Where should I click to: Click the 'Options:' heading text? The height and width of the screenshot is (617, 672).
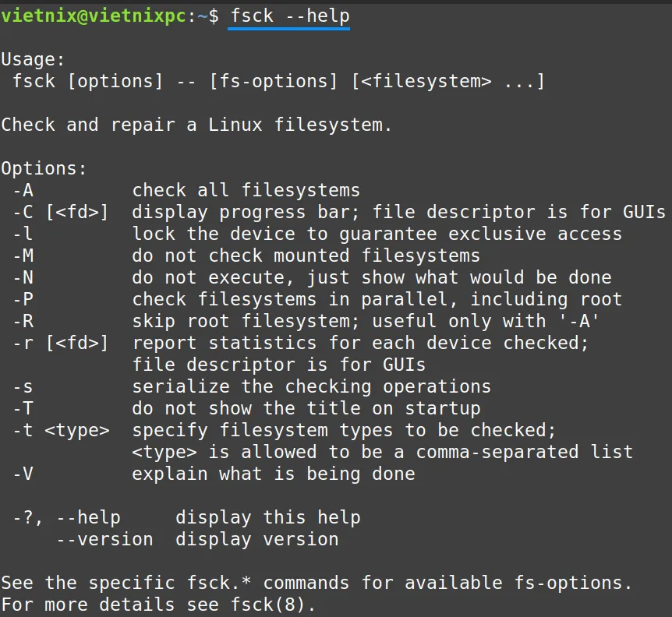tap(44, 168)
